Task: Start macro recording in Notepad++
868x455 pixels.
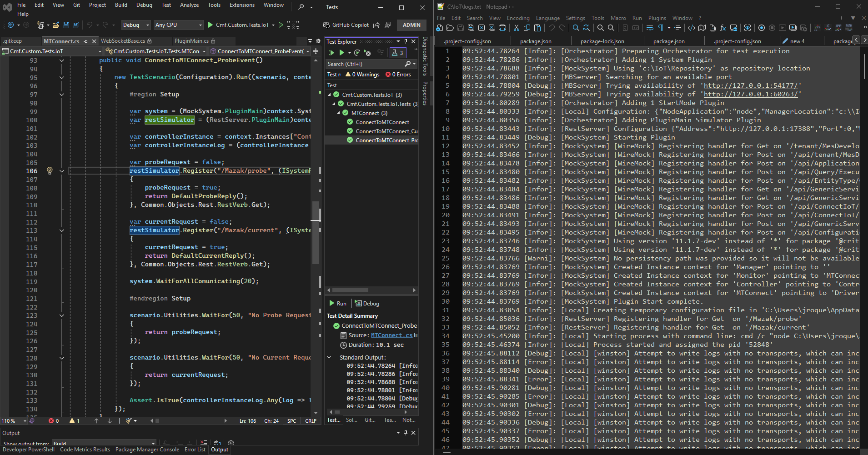Action: pyautogui.click(x=762, y=28)
